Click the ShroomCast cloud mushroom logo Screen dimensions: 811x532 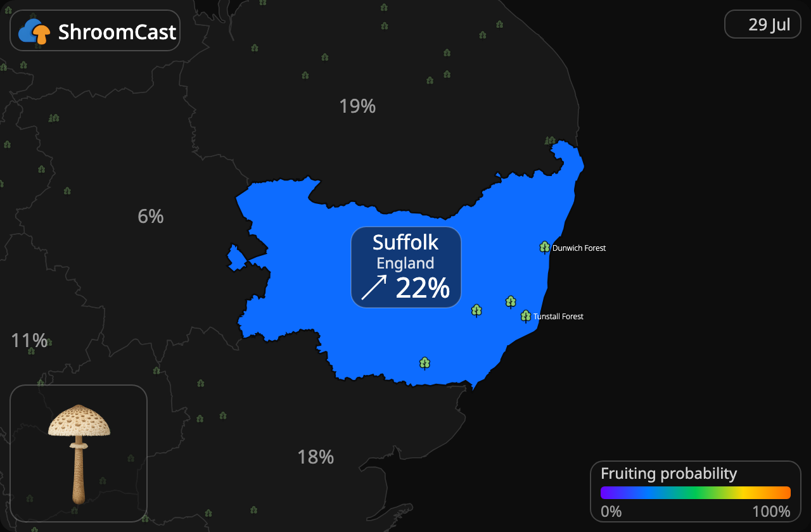pos(34,31)
